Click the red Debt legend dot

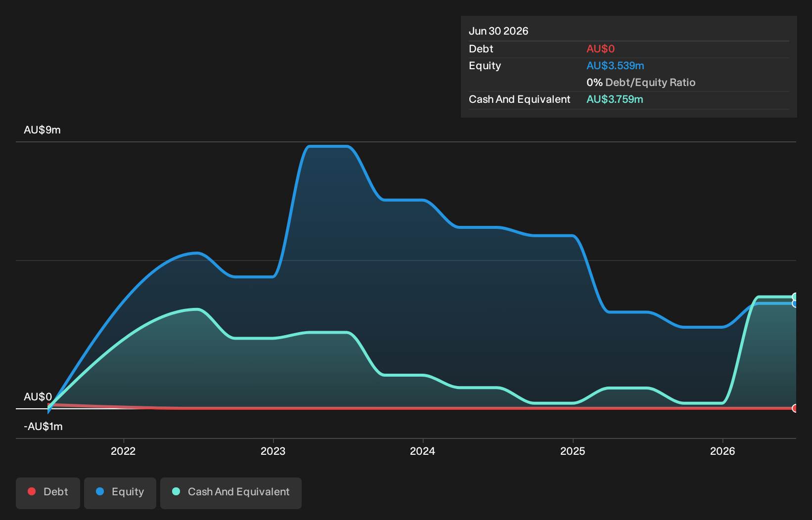tap(32, 491)
